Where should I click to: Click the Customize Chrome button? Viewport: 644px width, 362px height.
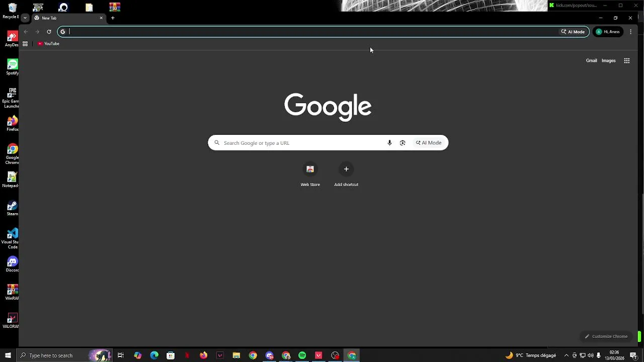click(x=606, y=336)
